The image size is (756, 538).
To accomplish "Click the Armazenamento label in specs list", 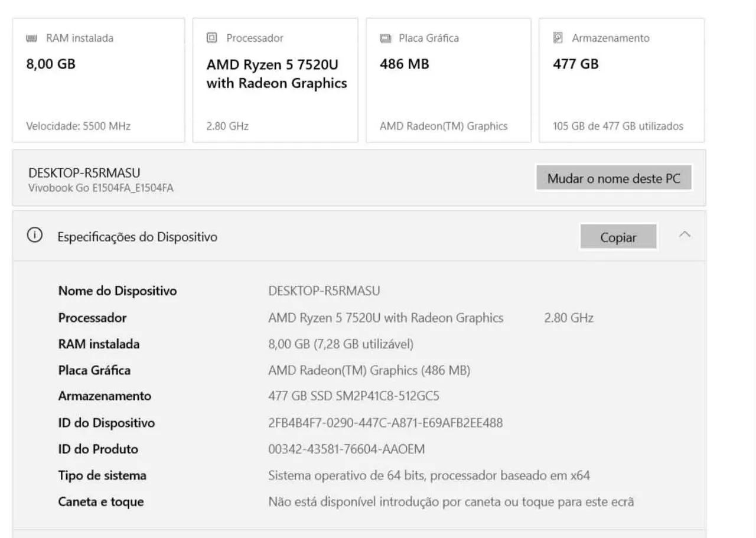I will [105, 396].
